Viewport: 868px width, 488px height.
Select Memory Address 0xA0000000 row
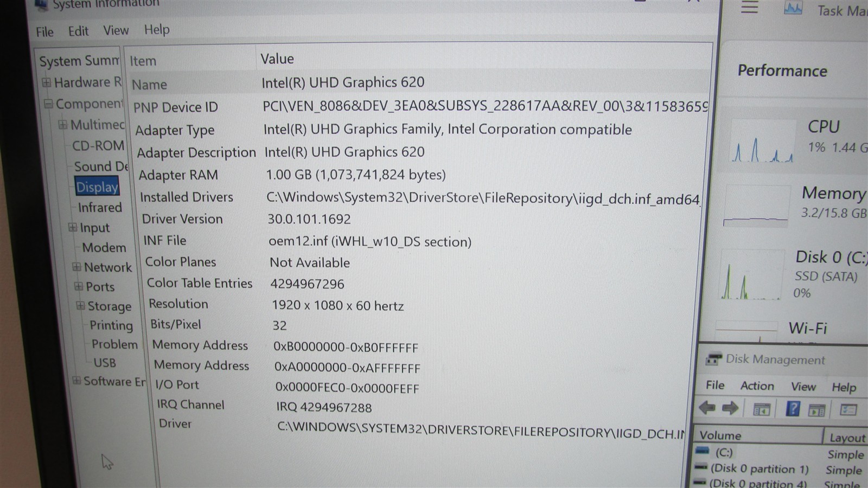[422, 367]
